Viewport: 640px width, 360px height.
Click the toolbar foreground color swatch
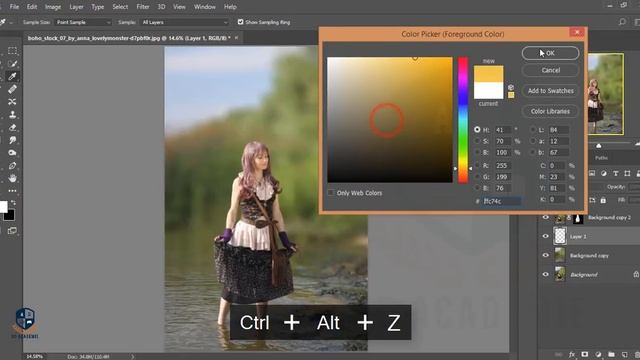click(x=3, y=207)
